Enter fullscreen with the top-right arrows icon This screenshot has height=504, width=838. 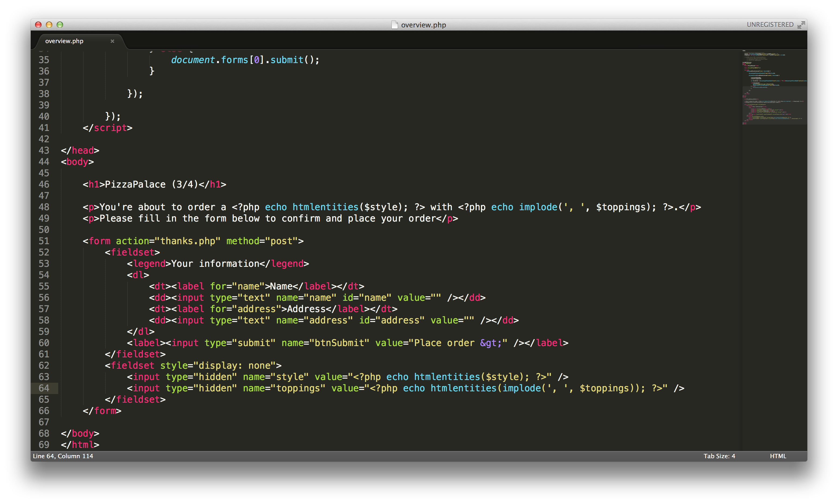tap(801, 25)
